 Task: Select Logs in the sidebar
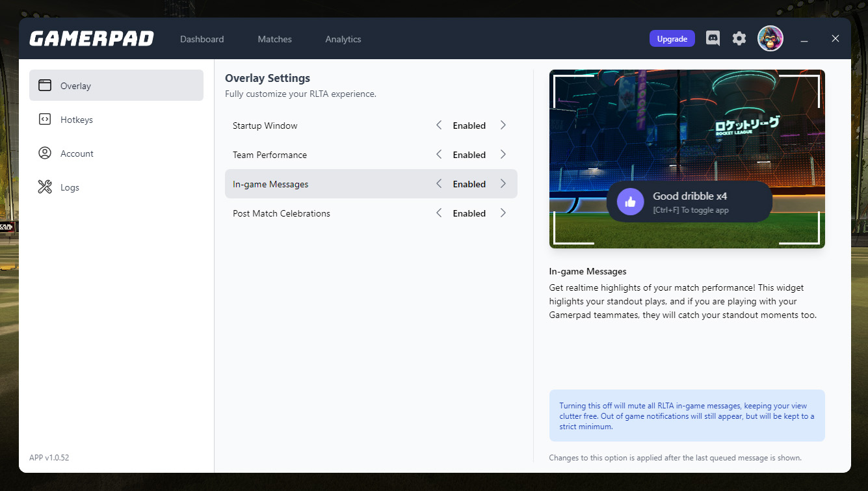(x=116, y=187)
